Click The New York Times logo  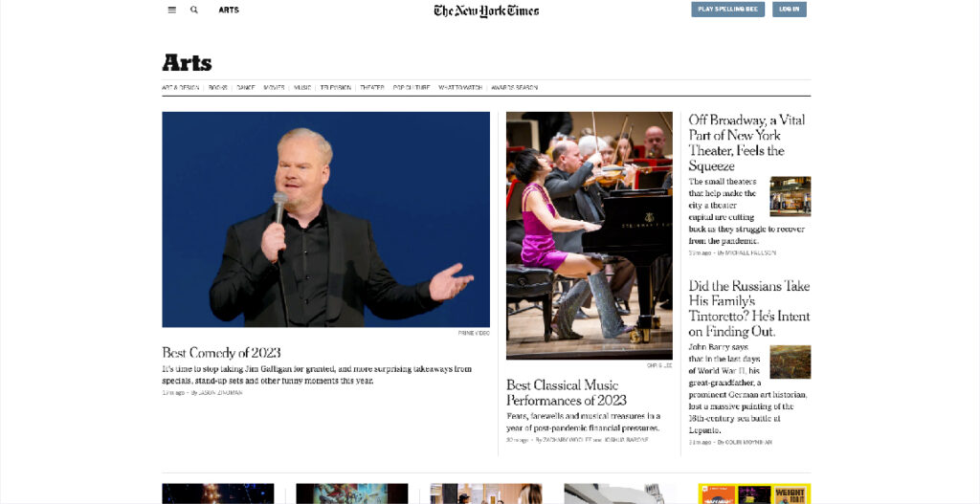tap(486, 11)
